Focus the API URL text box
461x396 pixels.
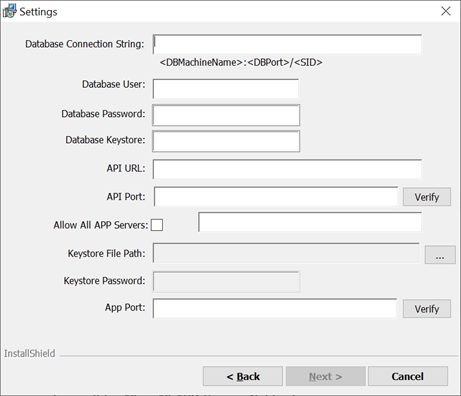point(287,169)
